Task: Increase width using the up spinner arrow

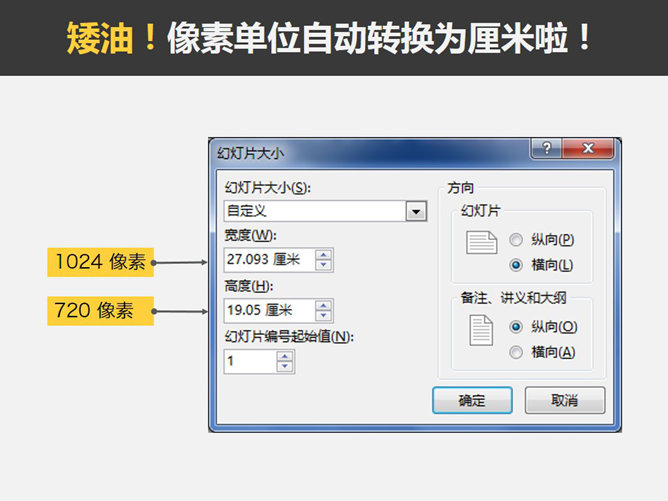Action: [323, 255]
